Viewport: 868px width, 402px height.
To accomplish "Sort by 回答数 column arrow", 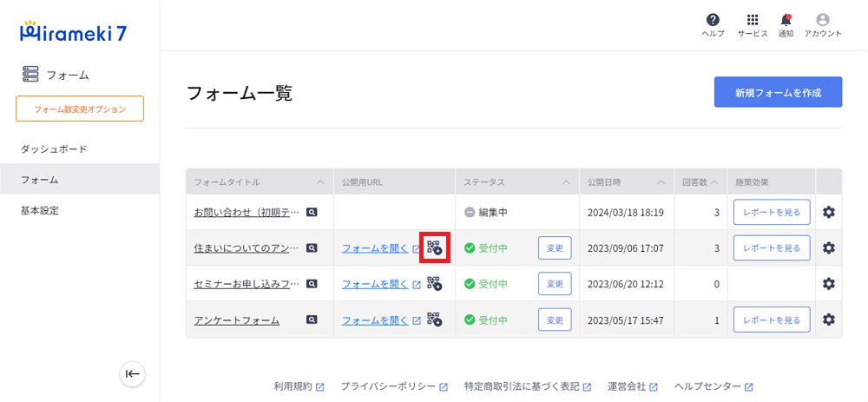I will (714, 182).
